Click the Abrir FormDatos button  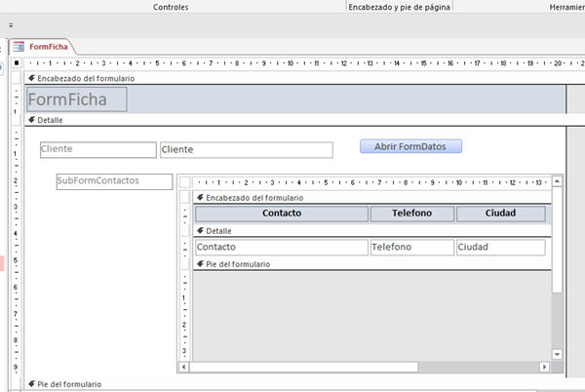click(410, 146)
